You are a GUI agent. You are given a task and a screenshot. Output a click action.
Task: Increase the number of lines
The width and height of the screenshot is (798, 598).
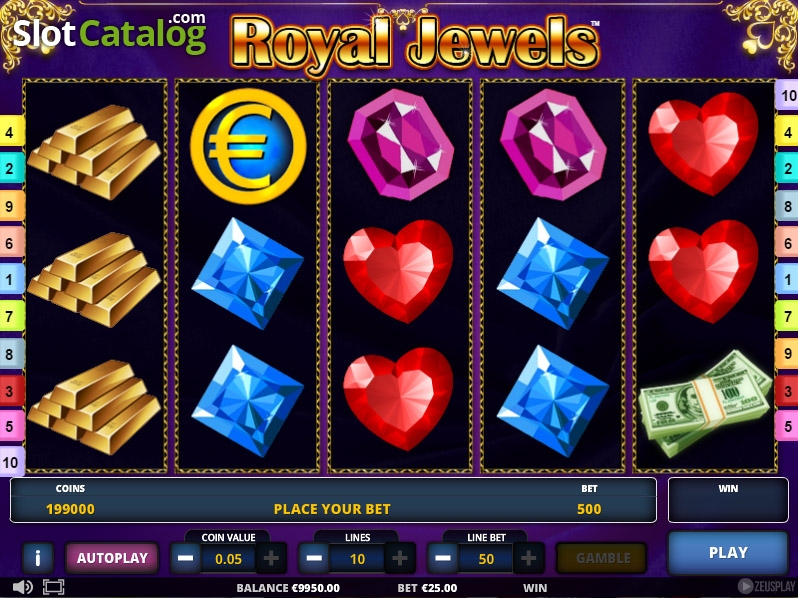(x=400, y=558)
